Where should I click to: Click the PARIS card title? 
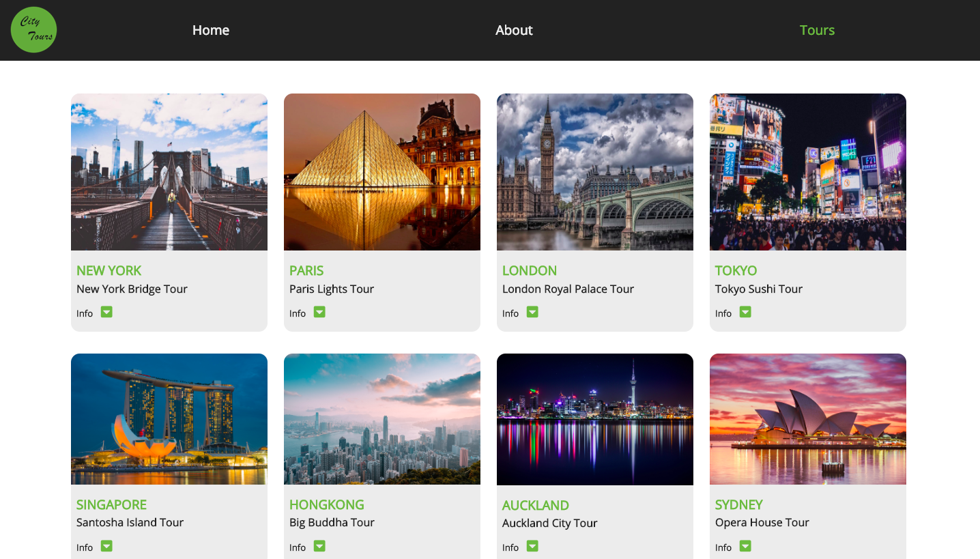pyautogui.click(x=306, y=270)
